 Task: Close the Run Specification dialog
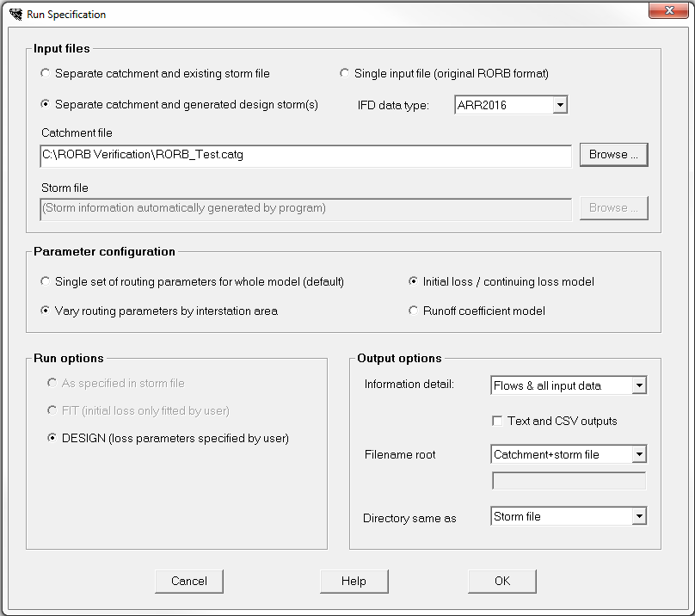pyautogui.click(x=667, y=12)
